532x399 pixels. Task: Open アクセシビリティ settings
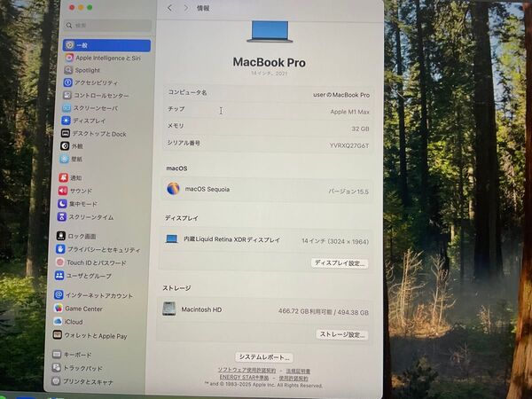click(90, 82)
